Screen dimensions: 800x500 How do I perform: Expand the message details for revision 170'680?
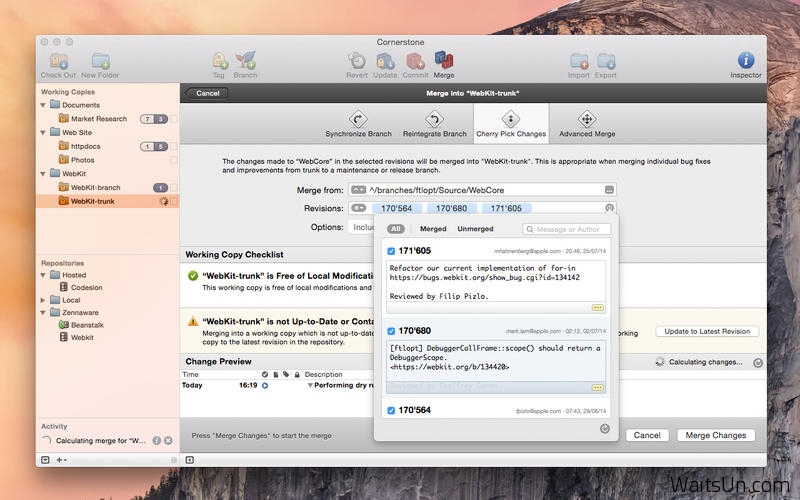coord(597,388)
